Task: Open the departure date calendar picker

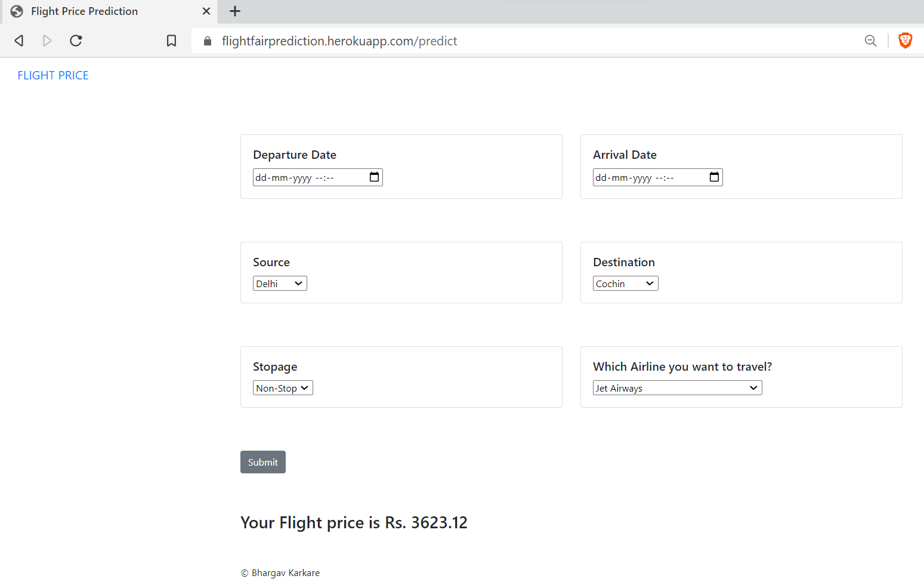Action: 374,177
